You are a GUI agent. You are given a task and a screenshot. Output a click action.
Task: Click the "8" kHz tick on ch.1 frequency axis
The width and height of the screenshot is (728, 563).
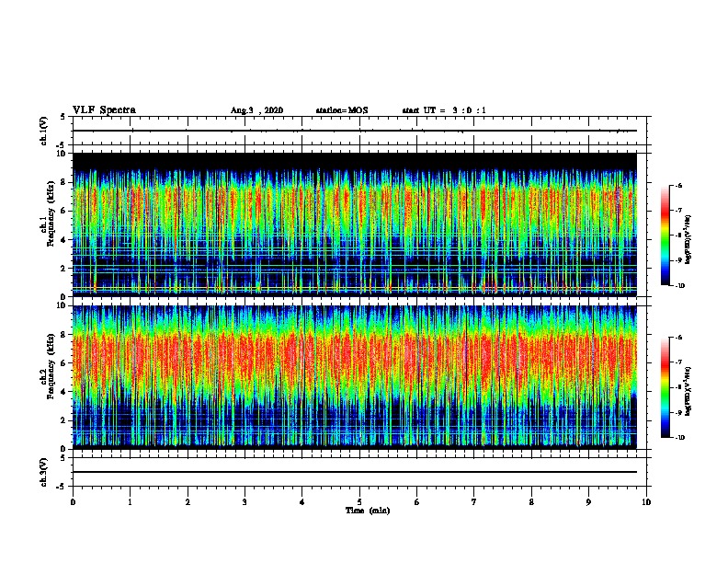click(63, 182)
